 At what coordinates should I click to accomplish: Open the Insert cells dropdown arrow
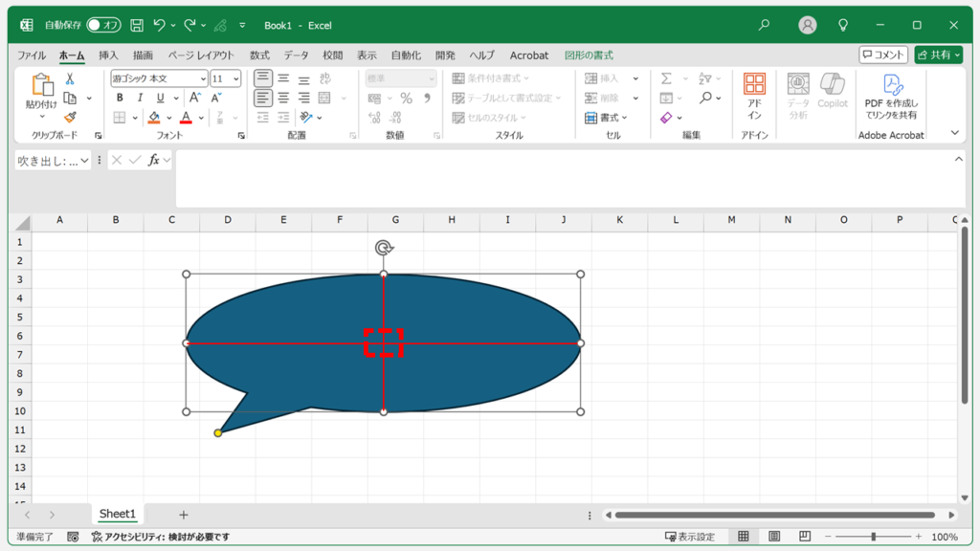(x=635, y=78)
